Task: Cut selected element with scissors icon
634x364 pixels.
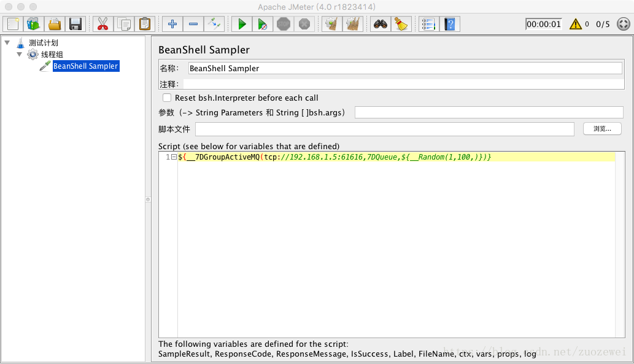Action: click(102, 24)
